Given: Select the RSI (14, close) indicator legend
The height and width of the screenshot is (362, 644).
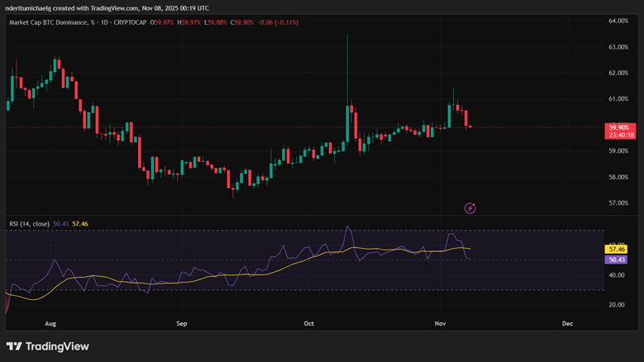Looking at the screenshot, I should point(29,223).
